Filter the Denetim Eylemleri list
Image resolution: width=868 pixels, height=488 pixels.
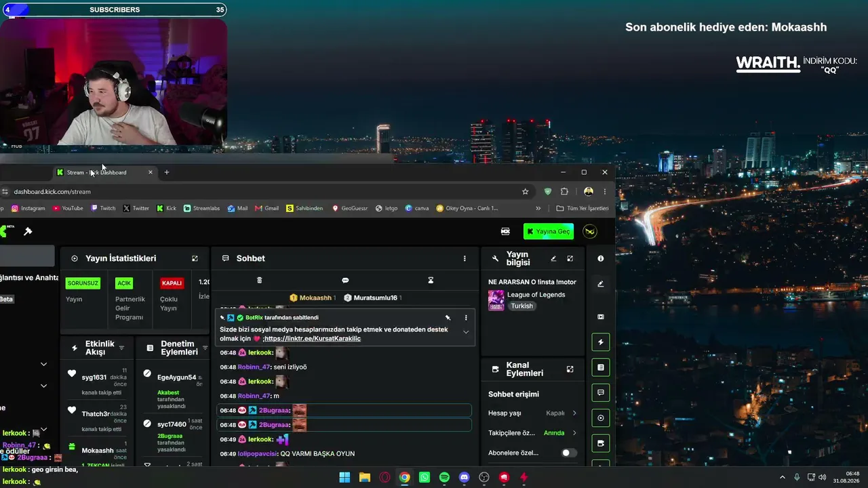pyautogui.click(x=205, y=348)
